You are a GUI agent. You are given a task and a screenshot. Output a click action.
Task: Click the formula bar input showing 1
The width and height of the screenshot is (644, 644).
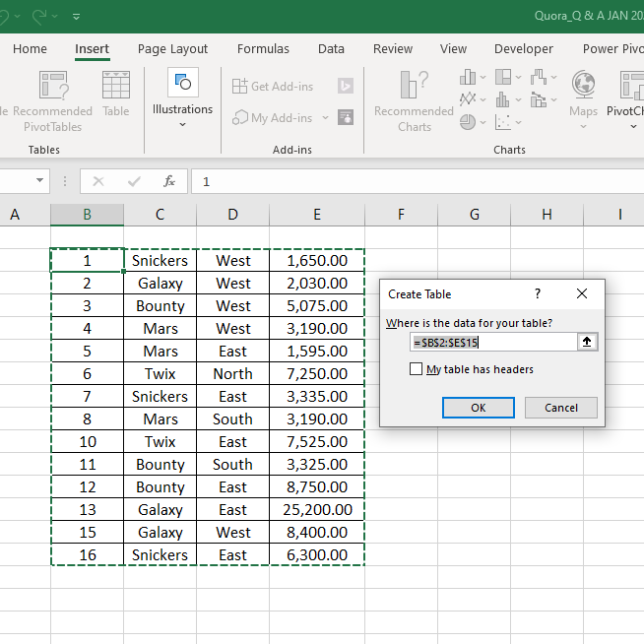(x=418, y=181)
